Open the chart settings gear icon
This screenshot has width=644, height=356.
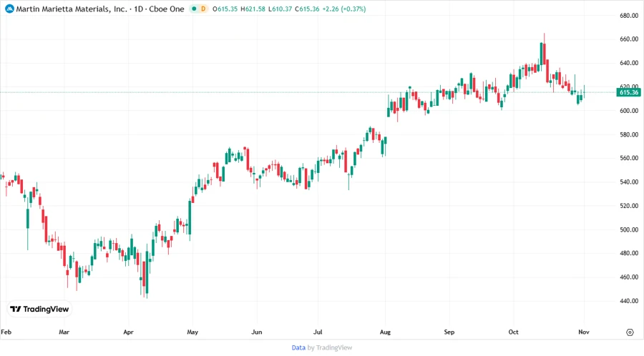coord(630,332)
